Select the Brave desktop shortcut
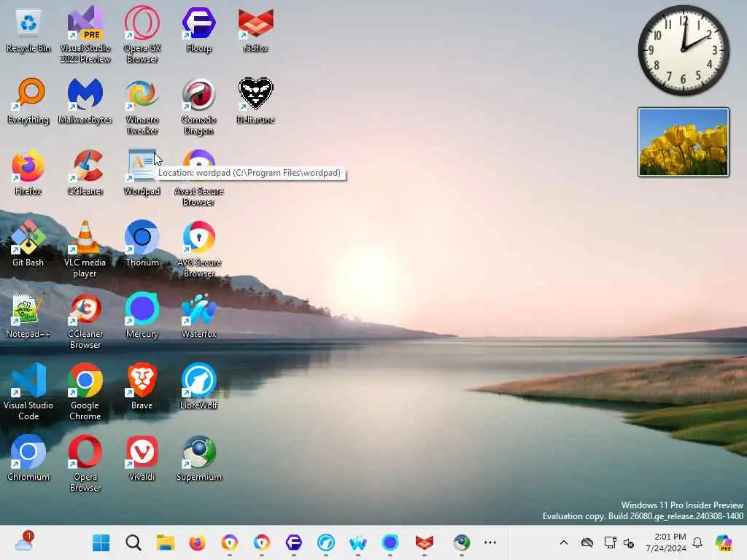747x560 pixels. pos(142,386)
